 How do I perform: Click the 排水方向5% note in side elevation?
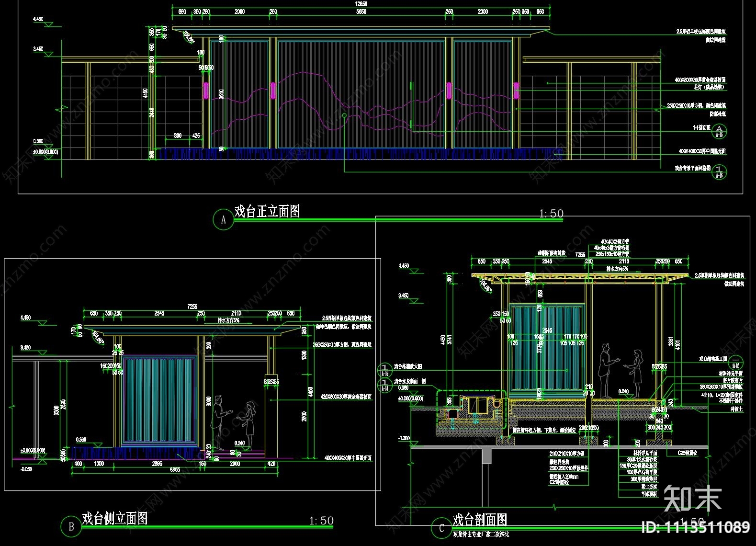click(229, 321)
